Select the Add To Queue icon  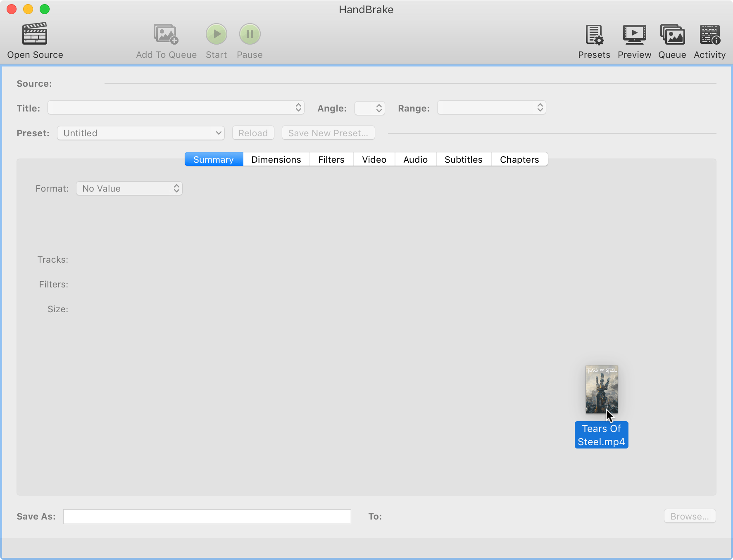coord(166,34)
